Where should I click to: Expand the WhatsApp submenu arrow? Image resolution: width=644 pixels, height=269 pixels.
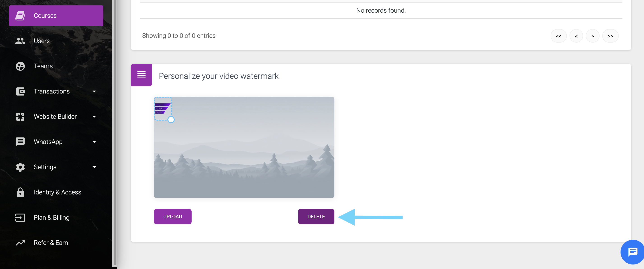(x=94, y=142)
